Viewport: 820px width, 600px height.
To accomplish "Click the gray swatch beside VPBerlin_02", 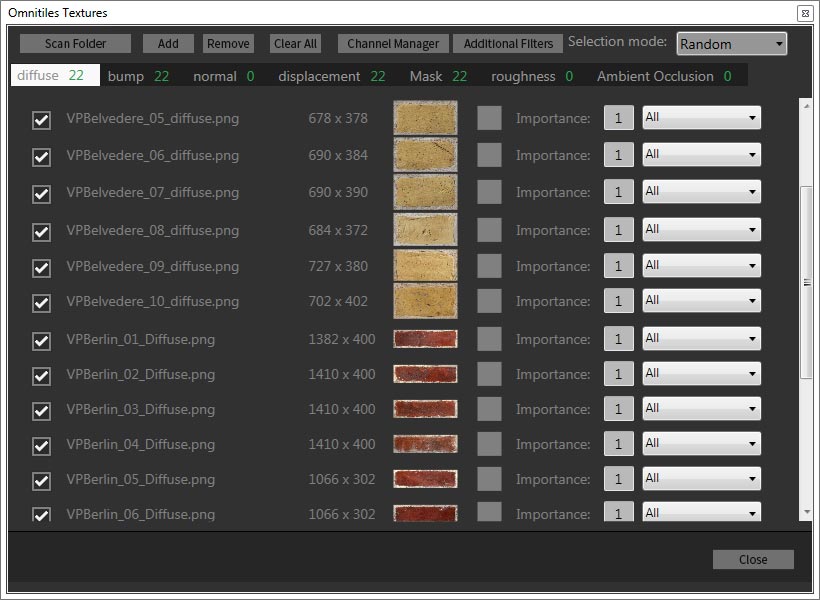I will pyautogui.click(x=489, y=374).
